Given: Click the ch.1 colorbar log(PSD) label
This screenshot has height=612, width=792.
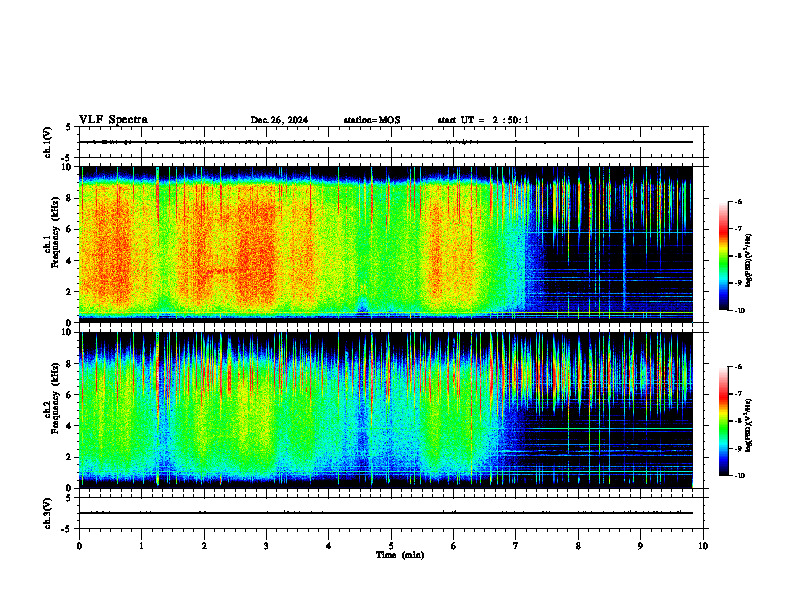Looking at the screenshot, I should [x=749, y=261].
